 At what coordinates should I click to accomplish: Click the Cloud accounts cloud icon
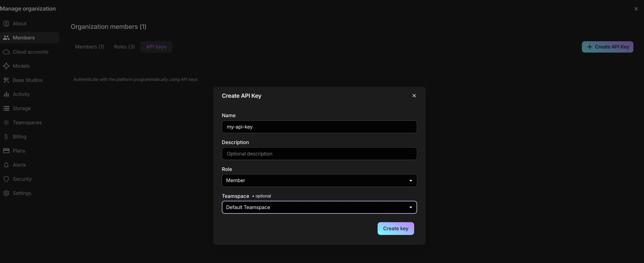(x=6, y=52)
